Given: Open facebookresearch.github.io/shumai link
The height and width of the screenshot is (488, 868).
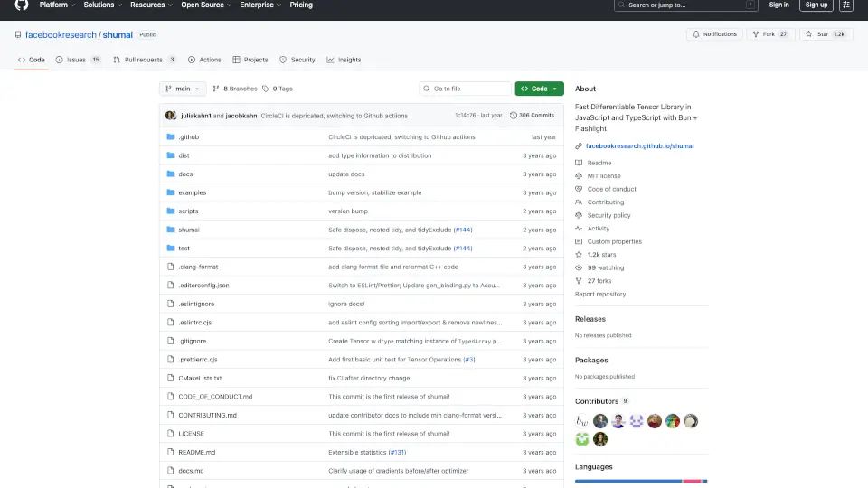Looking at the screenshot, I should (x=639, y=145).
